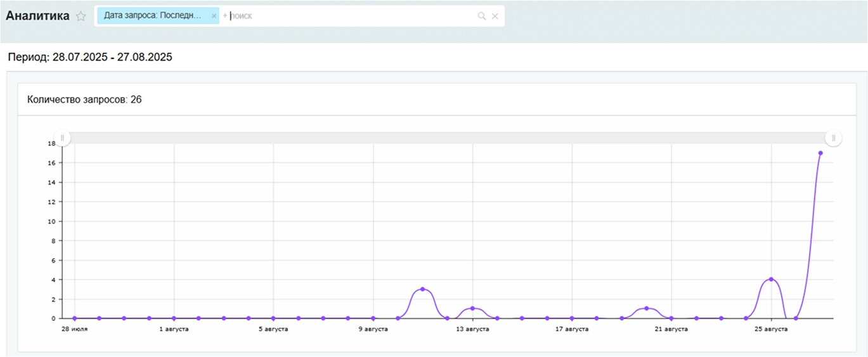The height and width of the screenshot is (357, 868).
Task: Open the Дата запроса filter chip
Action: click(x=153, y=16)
